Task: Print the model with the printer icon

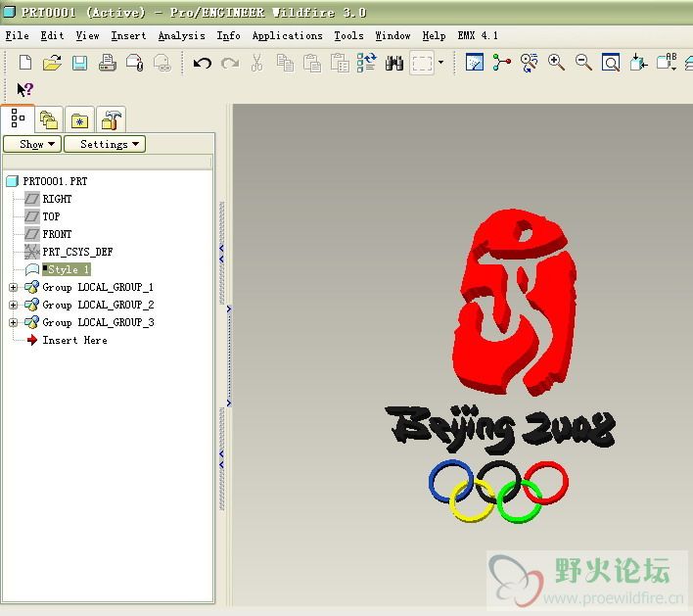Action: click(108, 63)
